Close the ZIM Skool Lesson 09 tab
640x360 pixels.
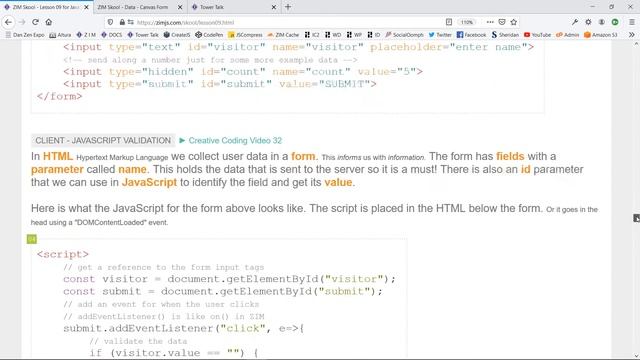[x=87, y=7]
